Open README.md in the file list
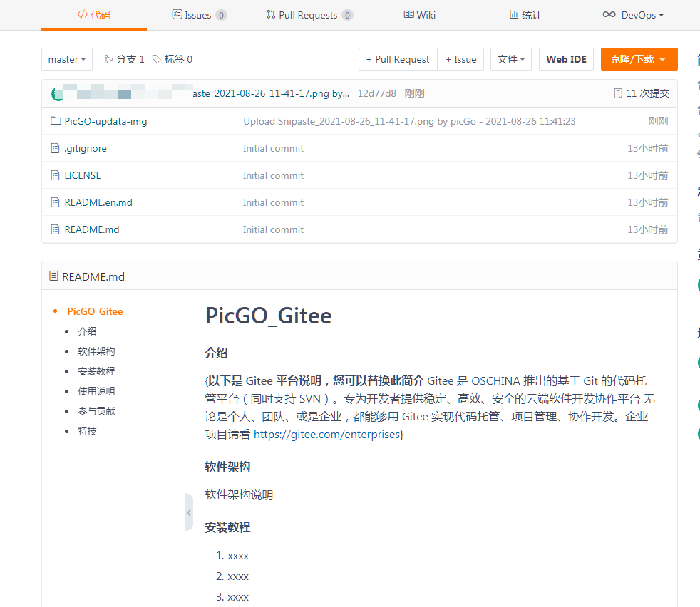Image resolution: width=700 pixels, height=607 pixels. coord(92,230)
